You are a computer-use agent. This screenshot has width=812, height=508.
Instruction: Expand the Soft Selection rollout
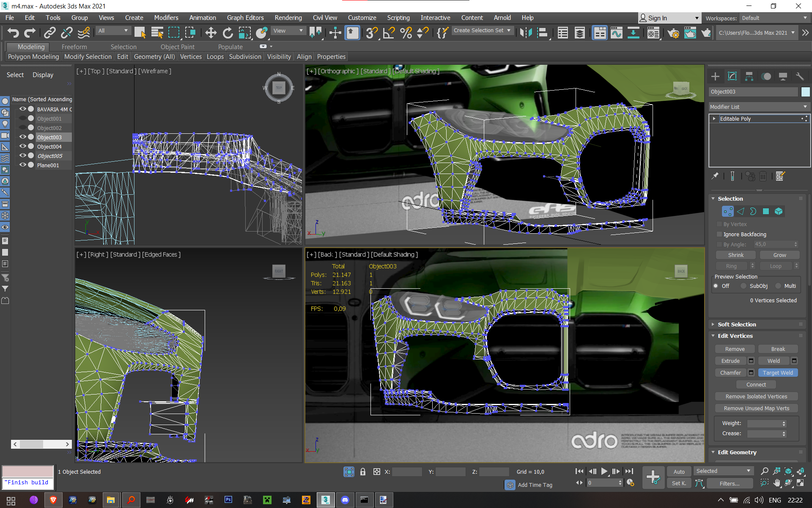[x=737, y=324]
